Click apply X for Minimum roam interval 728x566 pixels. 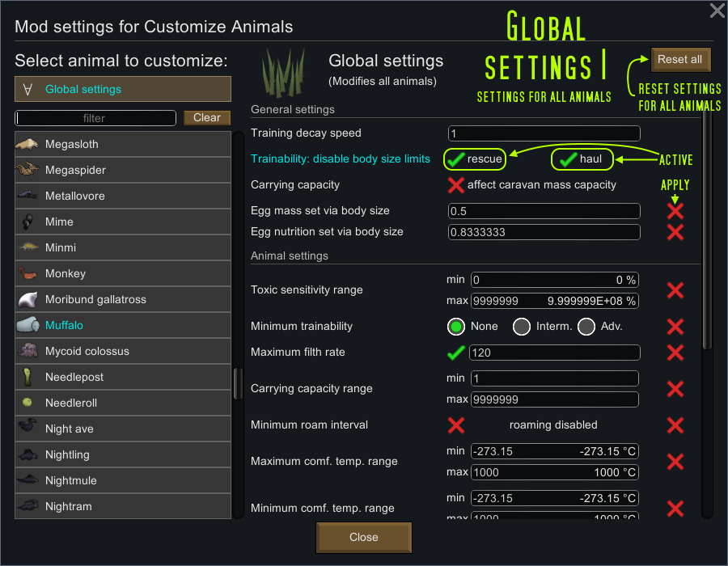click(675, 425)
